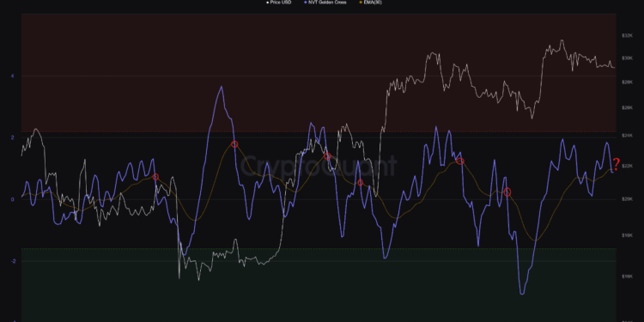Viewport: 644px width, 322px height.
Task: Click the $30K price axis label
Action: point(627,58)
